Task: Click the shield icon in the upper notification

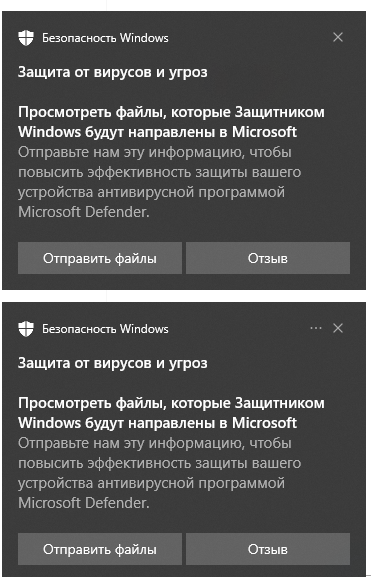Action: (26, 38)
